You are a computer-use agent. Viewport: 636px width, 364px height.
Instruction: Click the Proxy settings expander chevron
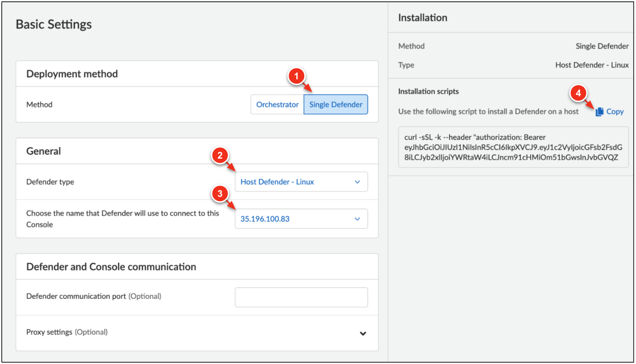pos(363,333)
